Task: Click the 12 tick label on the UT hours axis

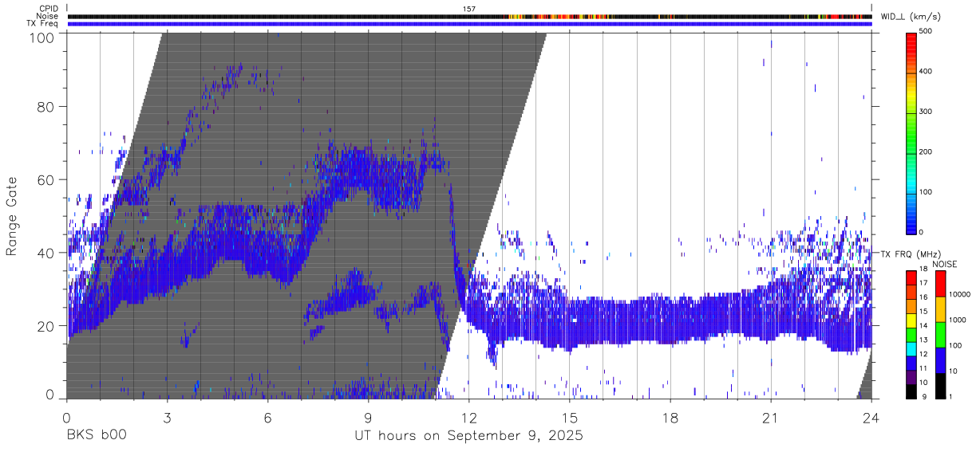Action: point(469,419)
